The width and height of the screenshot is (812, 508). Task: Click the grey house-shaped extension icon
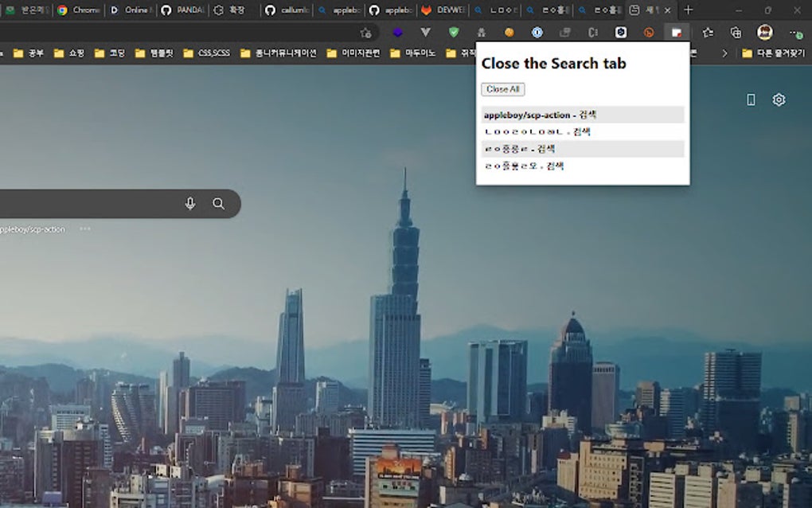(x=481, y=32)
